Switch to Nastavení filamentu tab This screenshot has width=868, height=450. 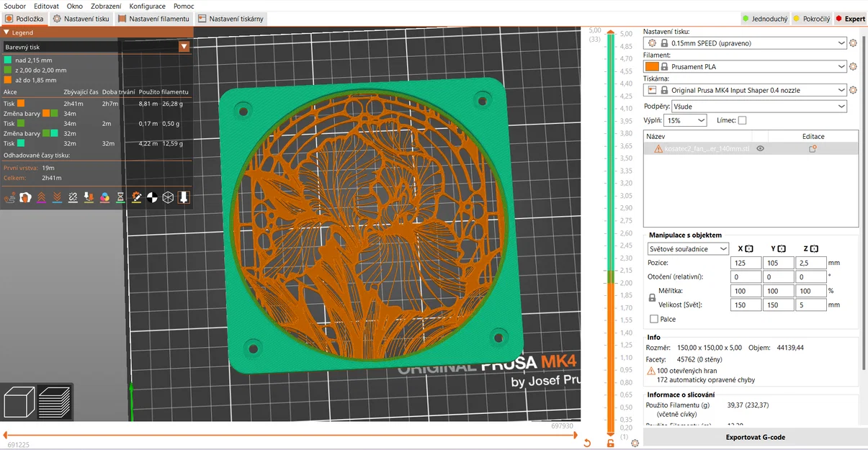[154, 19]
